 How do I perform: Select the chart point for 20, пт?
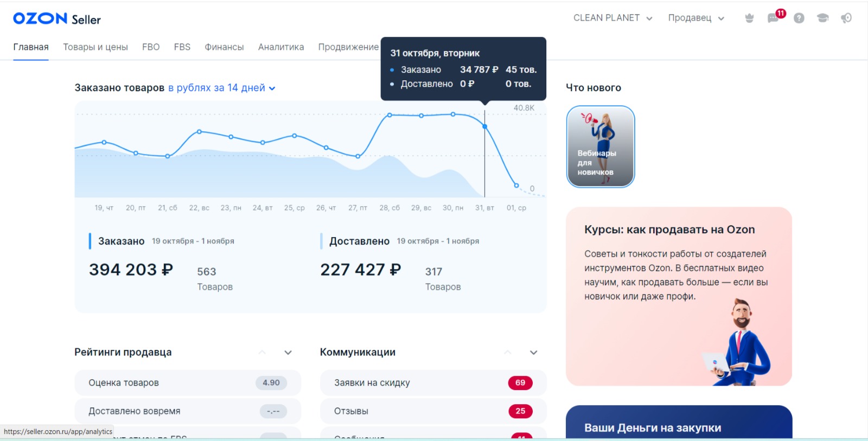coord(136,153)
